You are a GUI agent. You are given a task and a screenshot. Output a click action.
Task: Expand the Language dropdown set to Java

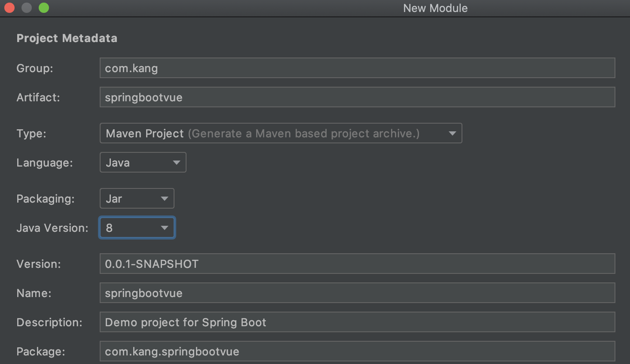click(x=143, y=163)
